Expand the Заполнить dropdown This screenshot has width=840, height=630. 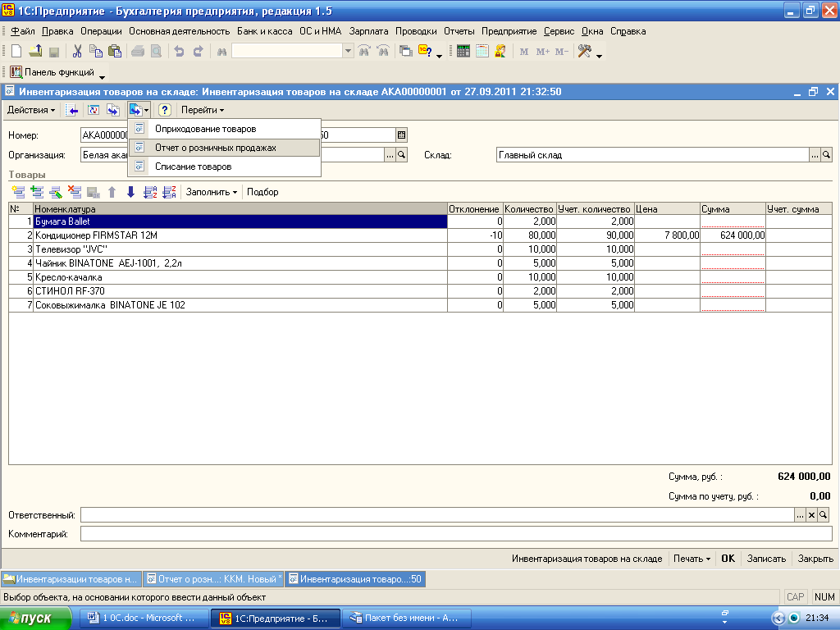pyautogui.click(x=212, y=192)
